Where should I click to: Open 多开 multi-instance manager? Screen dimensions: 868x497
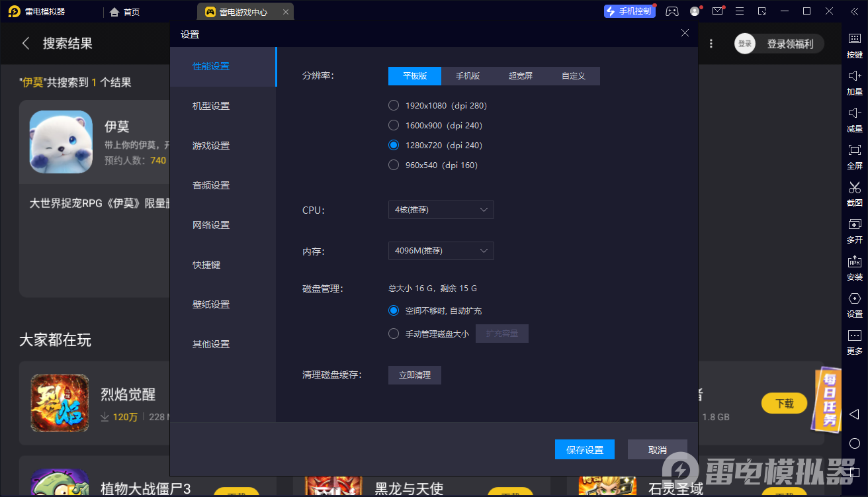click(855, 231)
